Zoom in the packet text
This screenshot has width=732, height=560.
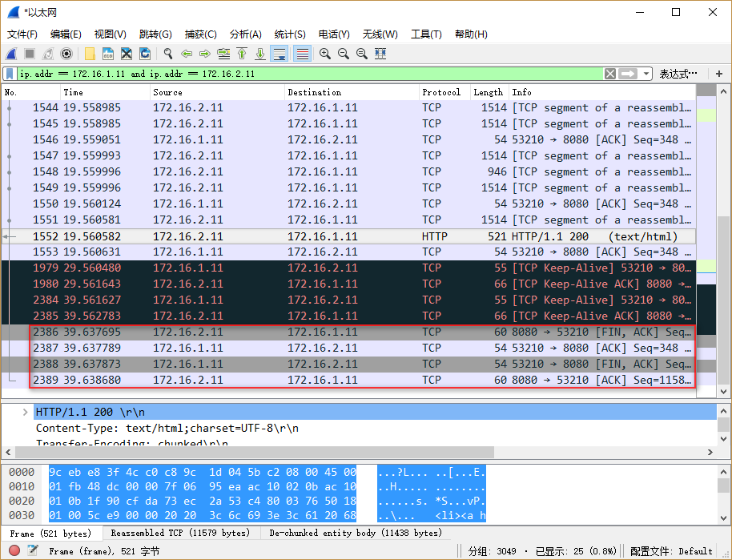point(325,54)
